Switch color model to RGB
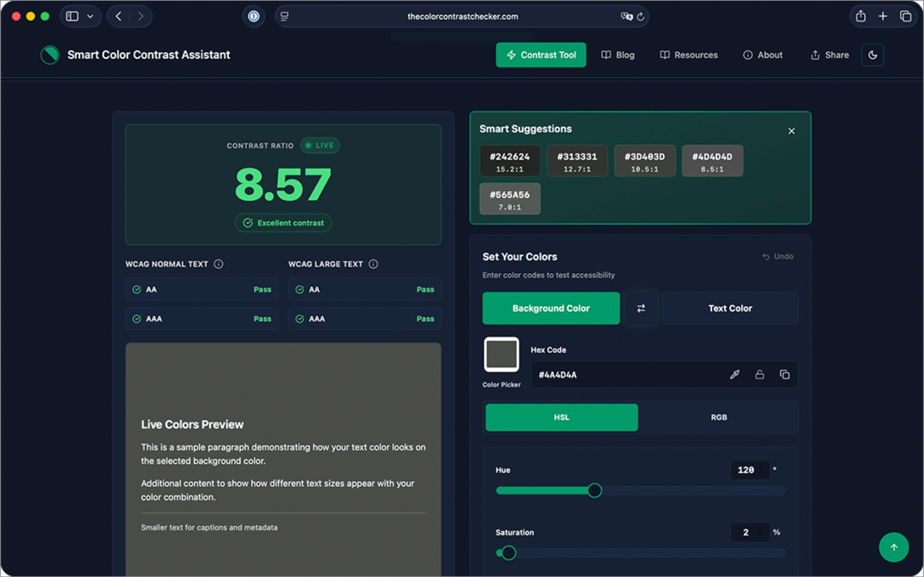Image resolution: width=924 pixels, height=577 pixels. (718, 417)
